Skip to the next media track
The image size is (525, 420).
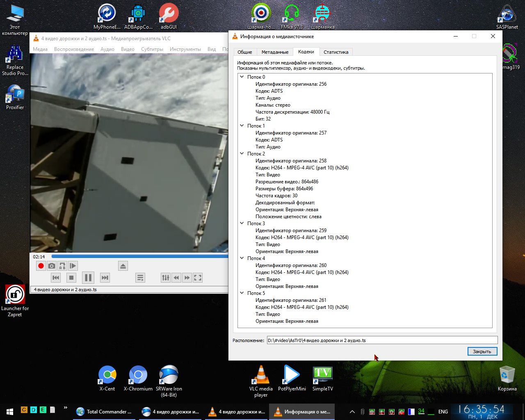(x=105, y=278)
